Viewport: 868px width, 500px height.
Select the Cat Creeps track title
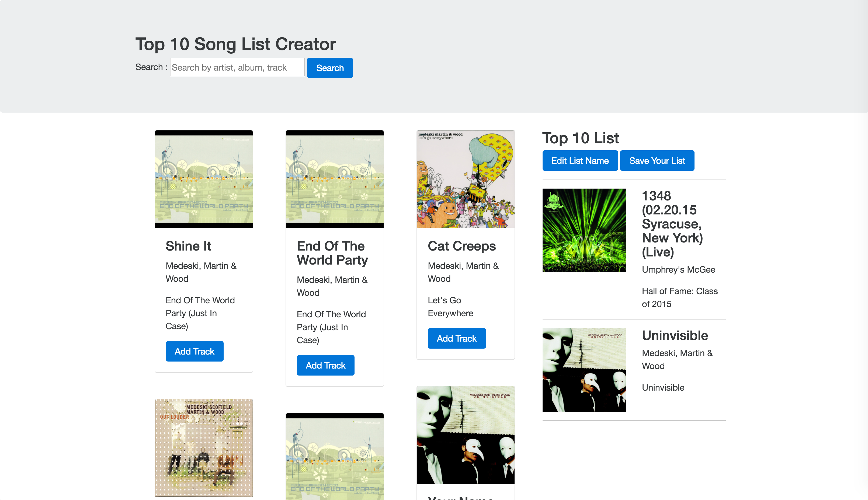coord(461,246)
